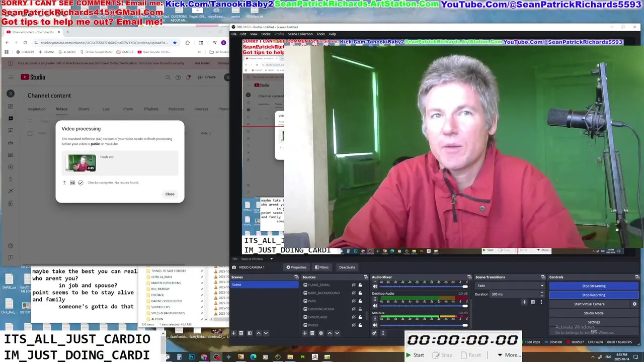Open source properties gear in Sources panel
644x362 pixels.
[321, 333]
